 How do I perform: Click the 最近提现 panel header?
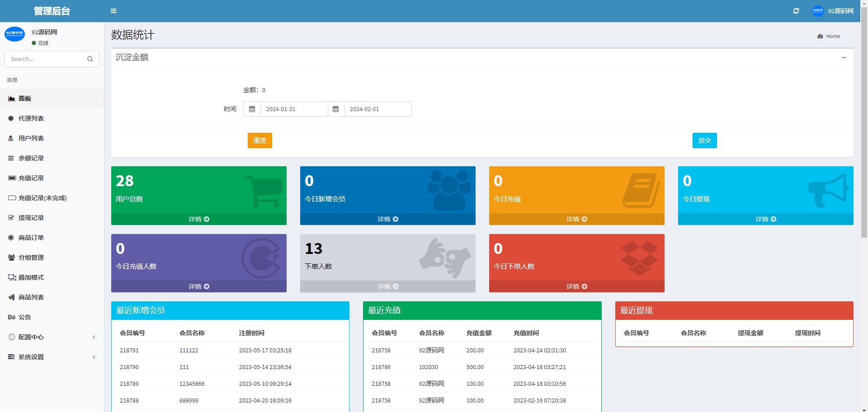tap(734, 310)
